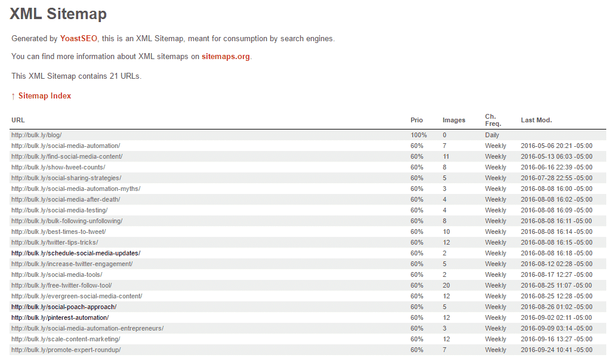Open the scale-content-marketing URL
The width and height of the screenshot is (614, 364).
pos(66,340)
